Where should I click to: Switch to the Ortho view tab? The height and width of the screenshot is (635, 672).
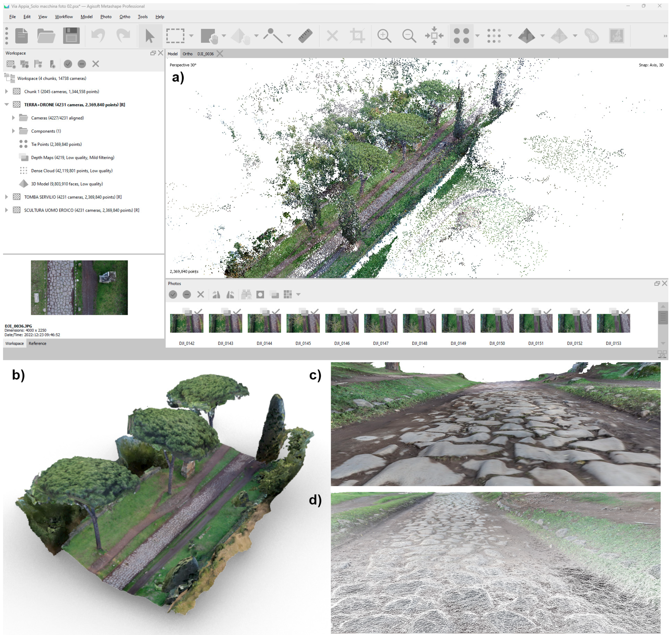[x=187, y=54]
